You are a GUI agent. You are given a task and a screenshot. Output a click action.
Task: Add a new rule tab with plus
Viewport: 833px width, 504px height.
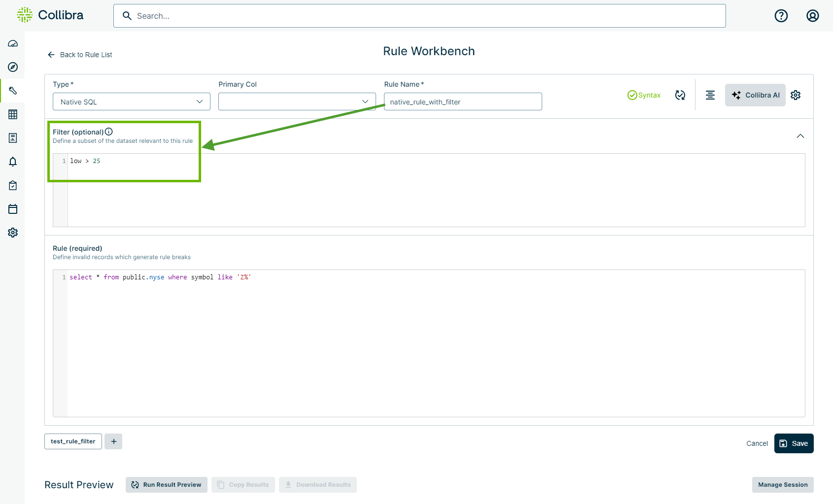[113, 441]
